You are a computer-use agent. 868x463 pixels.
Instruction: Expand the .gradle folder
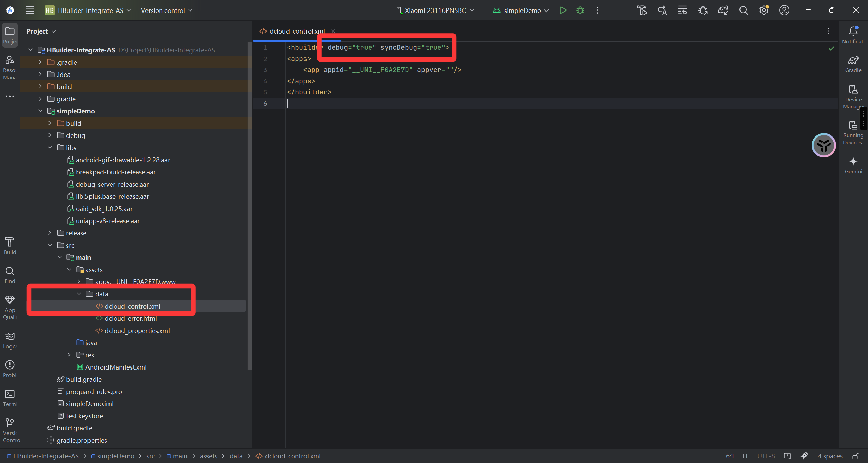[40, 62]
